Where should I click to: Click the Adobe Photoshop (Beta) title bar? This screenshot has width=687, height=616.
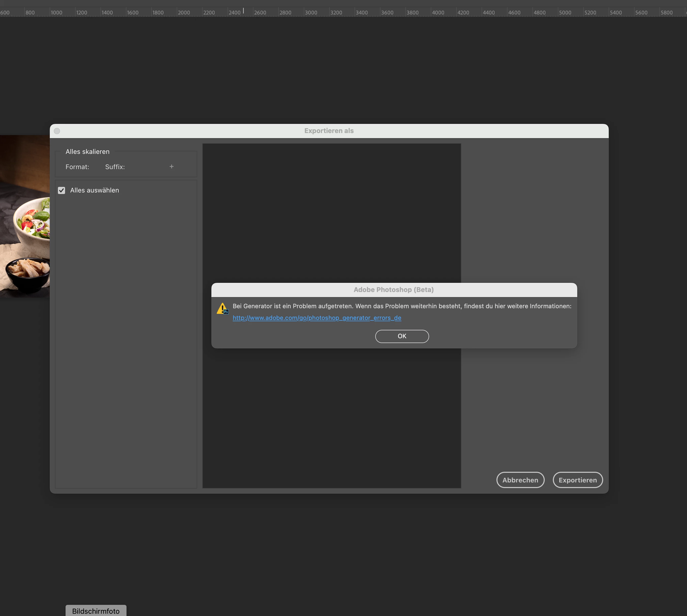click(x=394, y=290)
